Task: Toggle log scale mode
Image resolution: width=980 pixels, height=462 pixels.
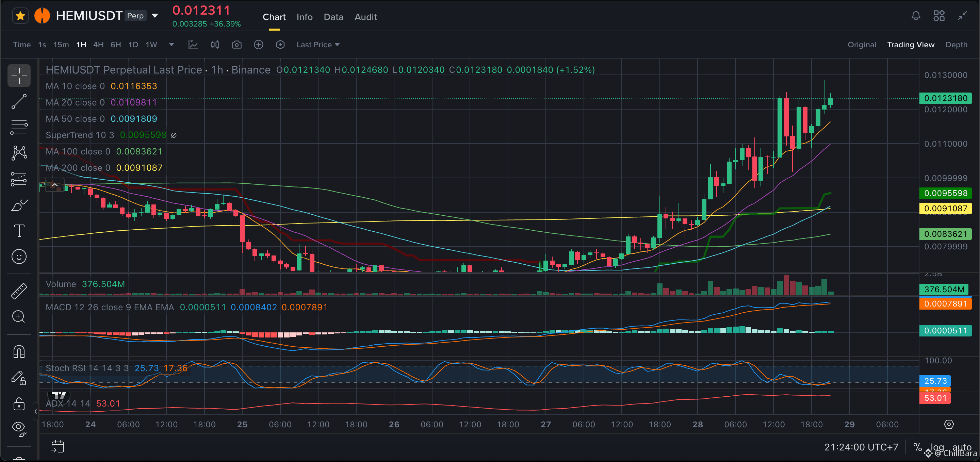Action: (x=937, y=447)
